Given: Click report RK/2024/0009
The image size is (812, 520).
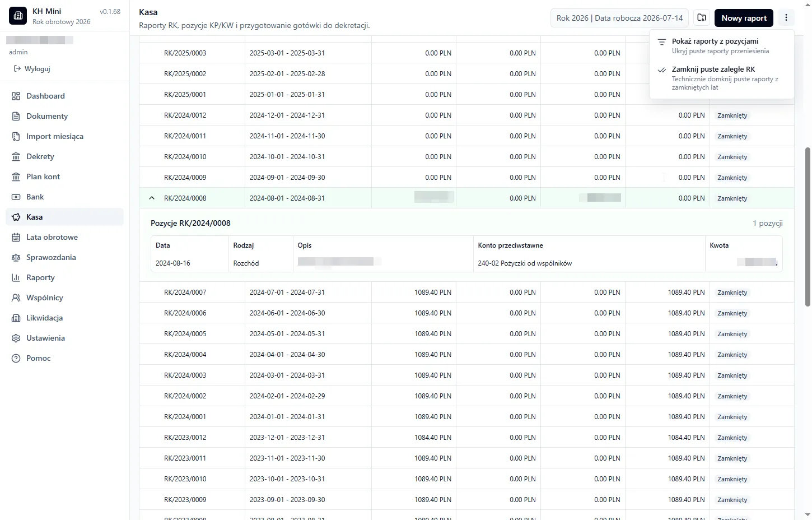Looking at the screenshot, I should point(185,177).
